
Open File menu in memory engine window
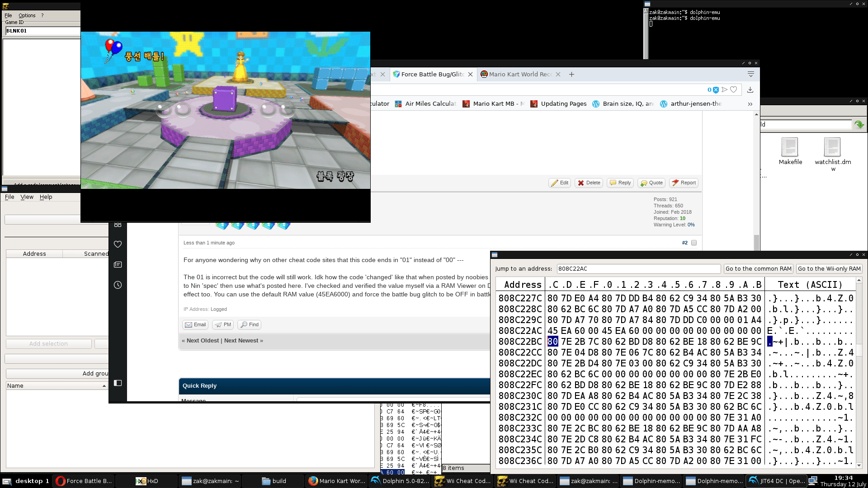9,197
